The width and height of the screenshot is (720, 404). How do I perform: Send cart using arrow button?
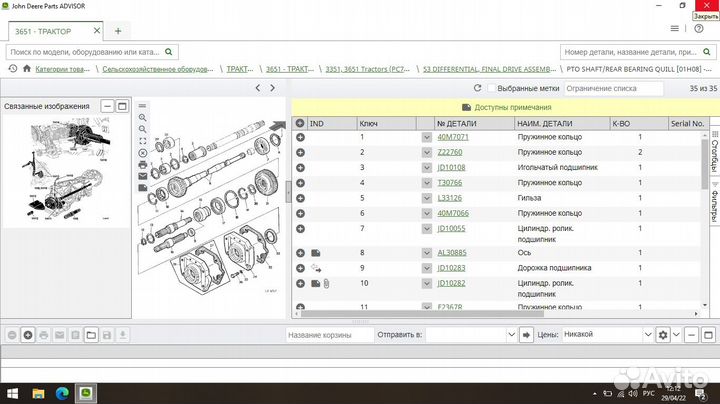[526, 335]
